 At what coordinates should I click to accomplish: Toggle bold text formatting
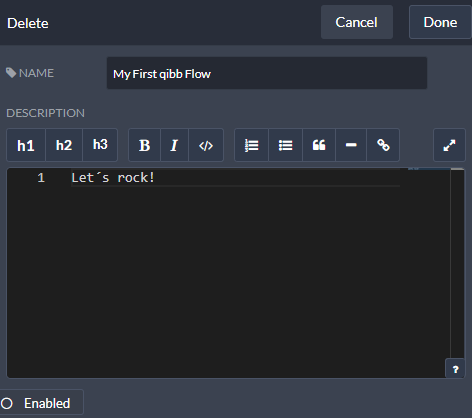click(x=144, y=145)
